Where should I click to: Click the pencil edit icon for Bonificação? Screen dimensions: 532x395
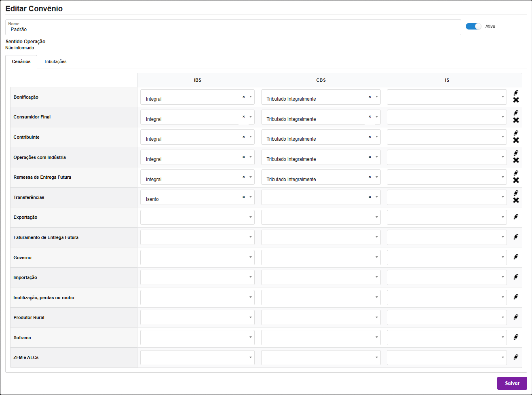coord(516,93)
